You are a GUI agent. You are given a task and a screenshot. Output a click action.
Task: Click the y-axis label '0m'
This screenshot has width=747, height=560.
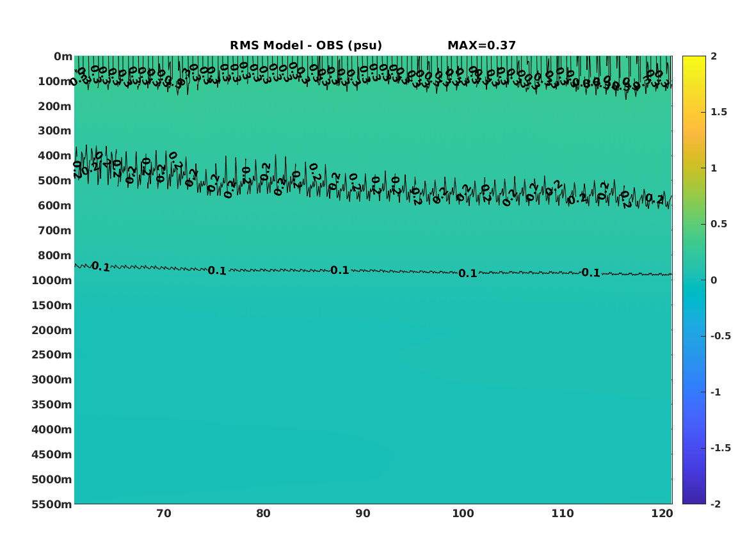point(63,57)
